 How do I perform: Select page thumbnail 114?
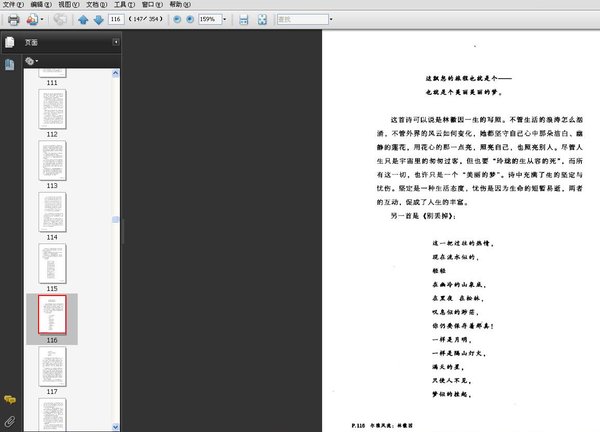point(52,212)
